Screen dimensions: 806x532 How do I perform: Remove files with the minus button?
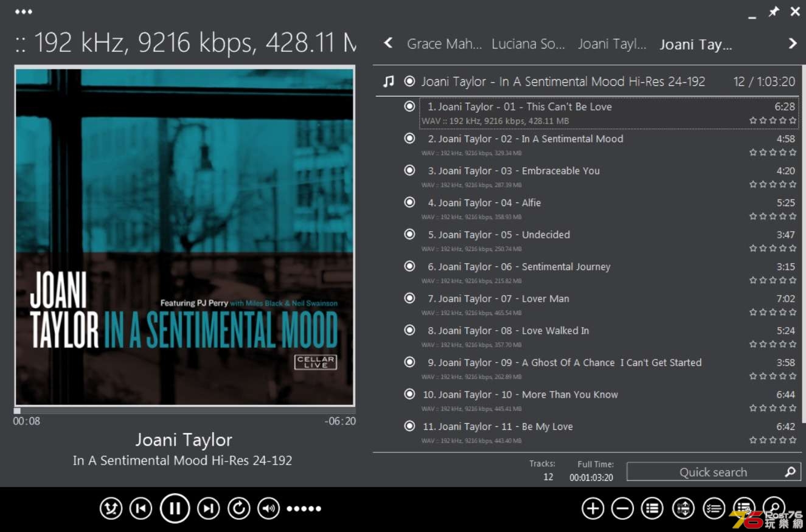pyautogui.click(x=623, y=508)
